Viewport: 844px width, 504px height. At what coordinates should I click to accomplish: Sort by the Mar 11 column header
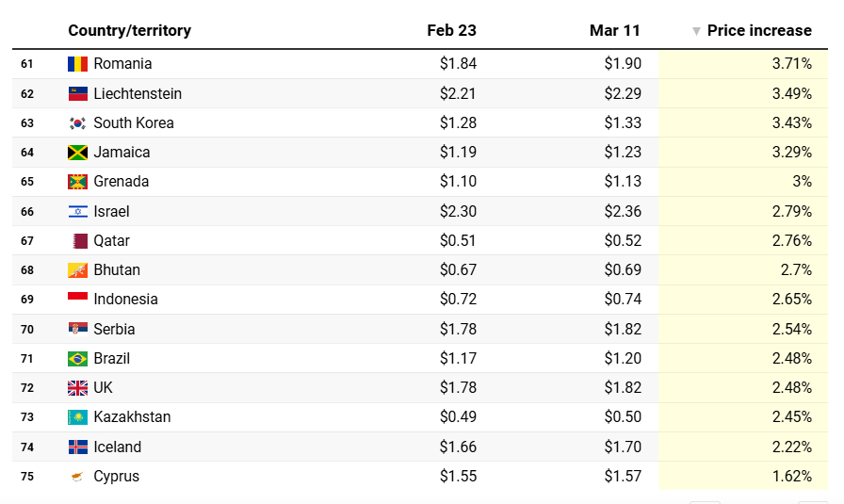pyautogui.click(x=614, y=30)
